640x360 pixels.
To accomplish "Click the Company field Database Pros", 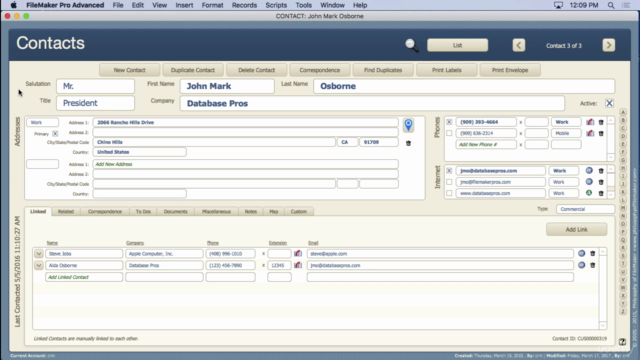I will [x=372, y=104].
